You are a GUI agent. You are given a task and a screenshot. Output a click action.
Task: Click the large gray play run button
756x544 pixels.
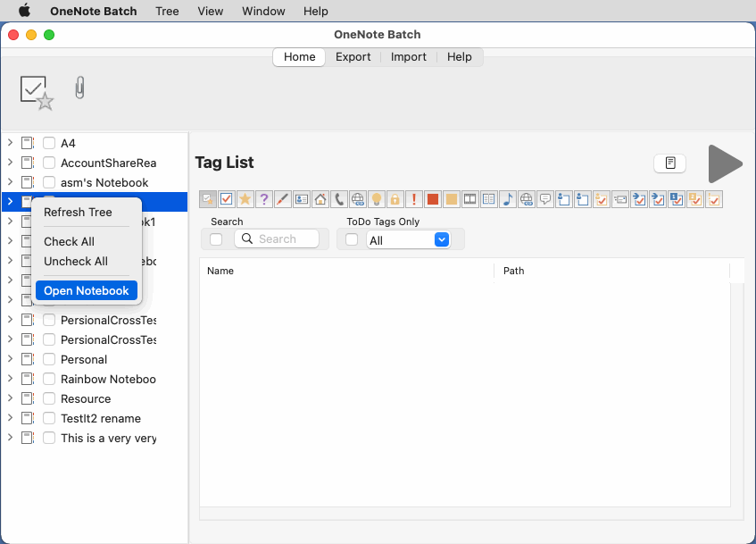point(725,163)
